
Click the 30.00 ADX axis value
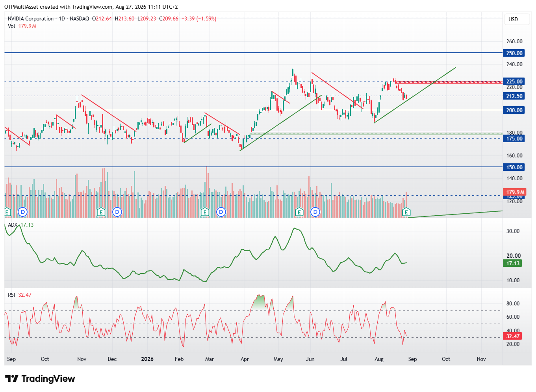click(x=513, y=231)
